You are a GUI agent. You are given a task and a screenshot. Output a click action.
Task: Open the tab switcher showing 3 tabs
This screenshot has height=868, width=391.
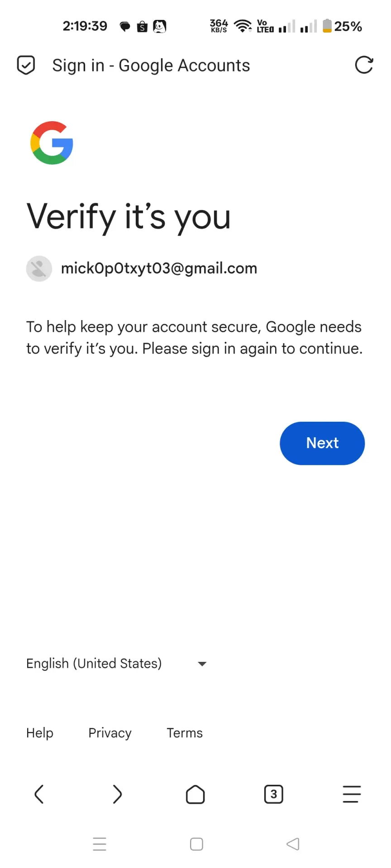(x=274, y=794)
